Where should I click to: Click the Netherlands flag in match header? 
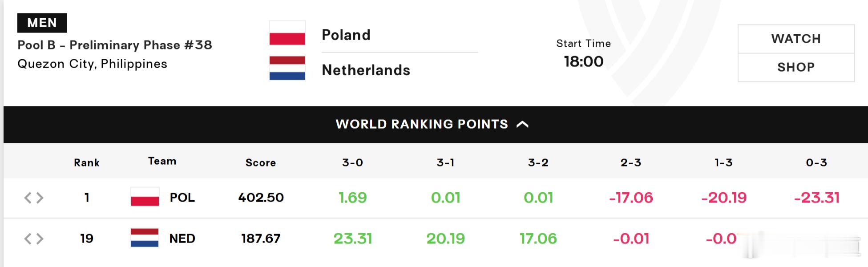coord(287,68)
